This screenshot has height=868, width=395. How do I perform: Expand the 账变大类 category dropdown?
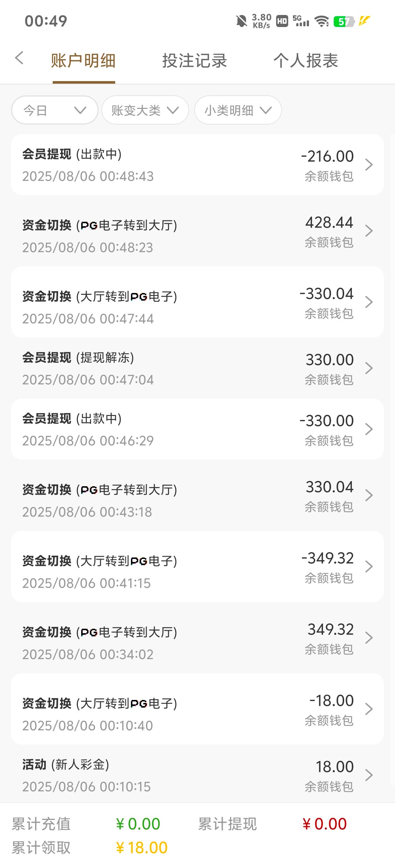(x=145, y=110)
